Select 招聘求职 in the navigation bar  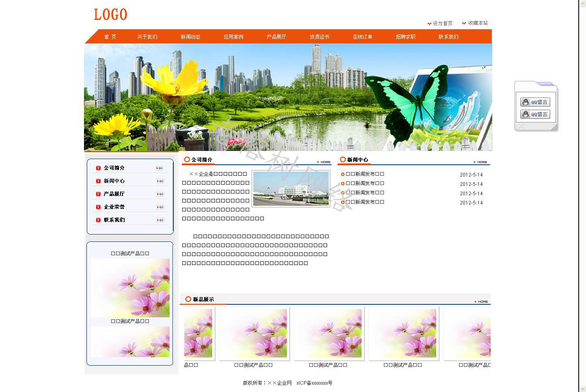pos(405,37)
